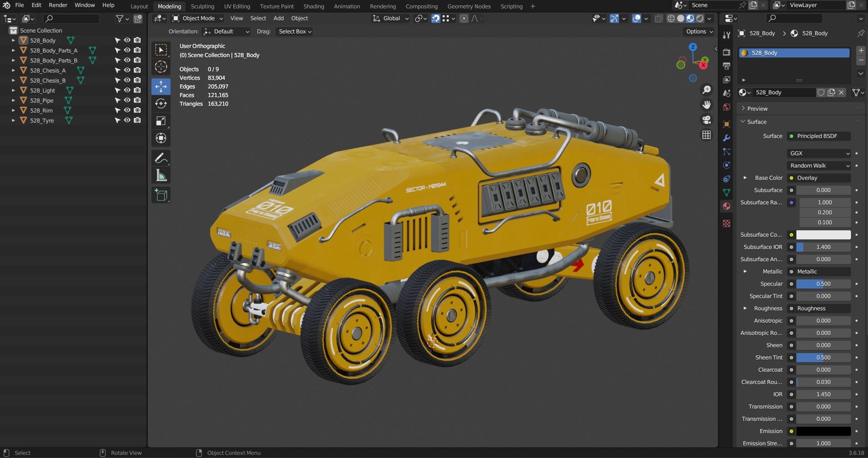Hide 528_Light using its eye icon
Image resolution: width=868 pixels, height=458 pixels.
click(127, 90)
